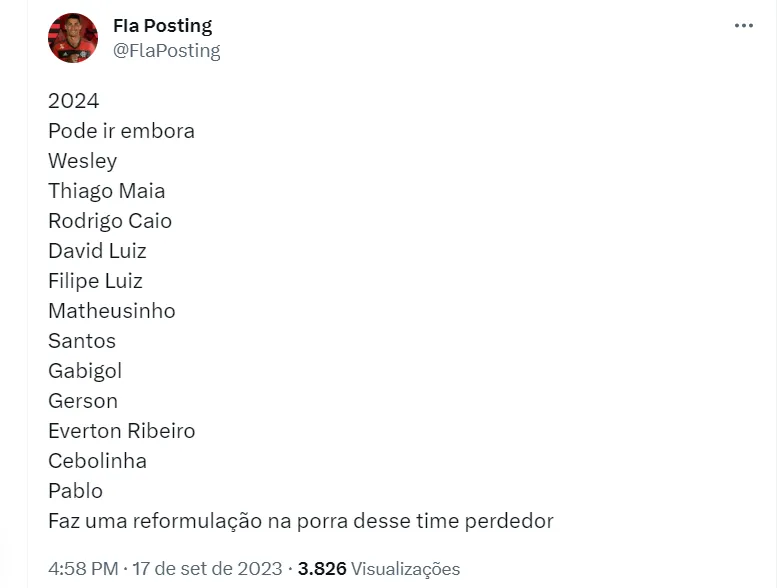Click "Everton Ribeiro" in the tweet
This screenshot has height=588, width=777.
(121, 431)
